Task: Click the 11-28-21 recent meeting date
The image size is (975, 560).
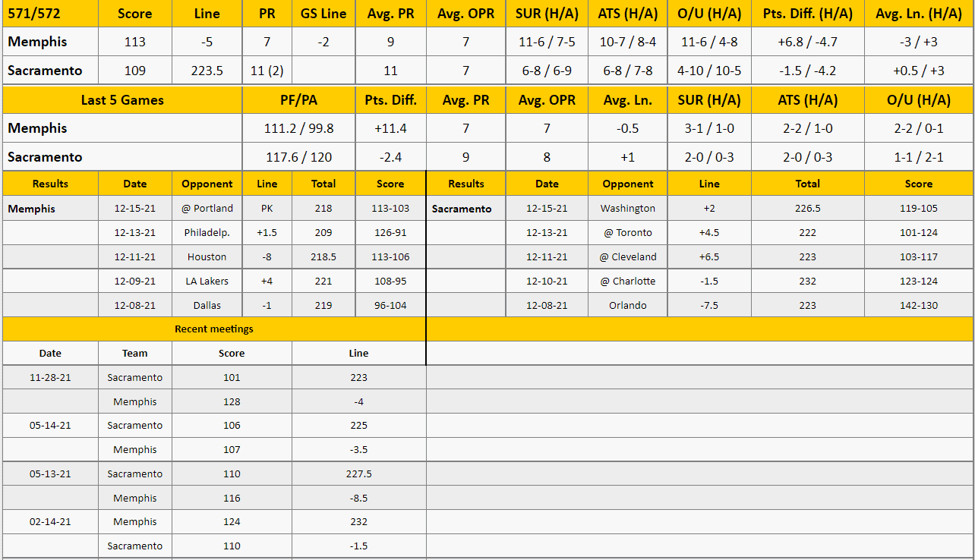Action: point(50,377)
